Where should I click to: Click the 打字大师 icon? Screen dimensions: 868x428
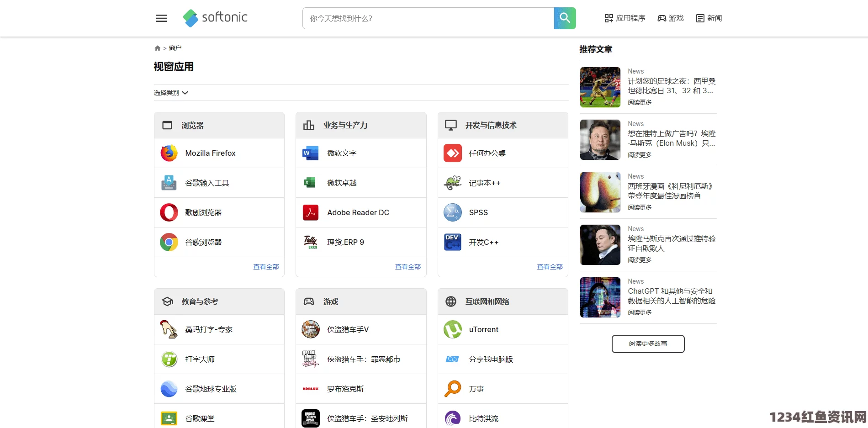[169, 359]
